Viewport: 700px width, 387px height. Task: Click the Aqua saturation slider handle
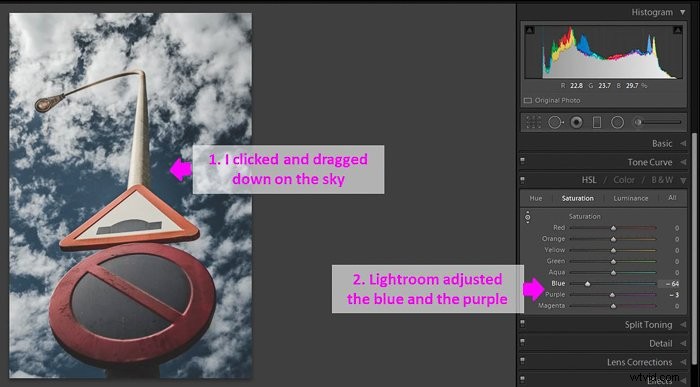(x=613, y=273)
